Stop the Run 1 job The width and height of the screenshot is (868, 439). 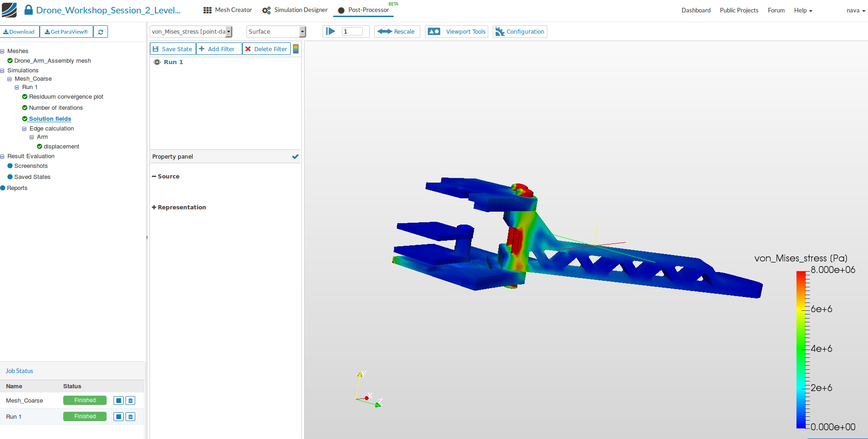[x=119, y=417]
